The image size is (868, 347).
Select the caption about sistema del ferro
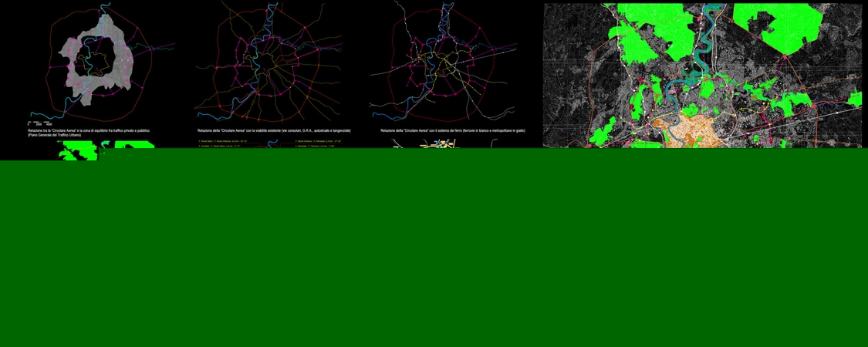[452, 130]
